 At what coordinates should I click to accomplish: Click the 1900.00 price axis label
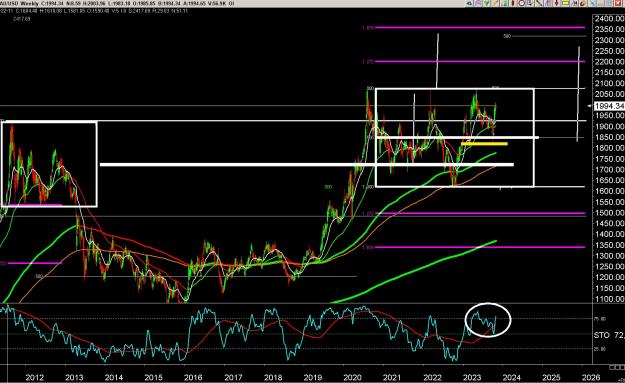click(x=609, y=126)
